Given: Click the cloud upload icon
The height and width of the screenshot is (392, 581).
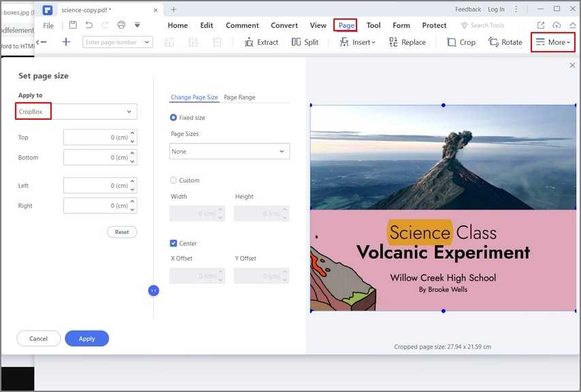Looking at the screenshot, I should (557, 24).
